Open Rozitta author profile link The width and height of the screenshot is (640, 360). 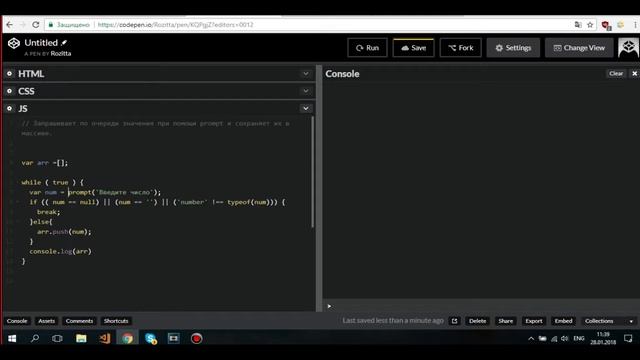(61, 53)
